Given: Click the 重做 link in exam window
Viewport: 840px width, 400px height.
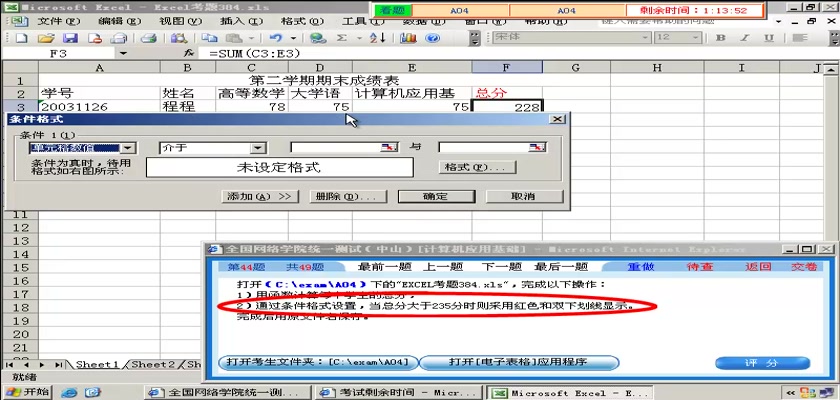Looking at the screenshot, I should [641, 267].
